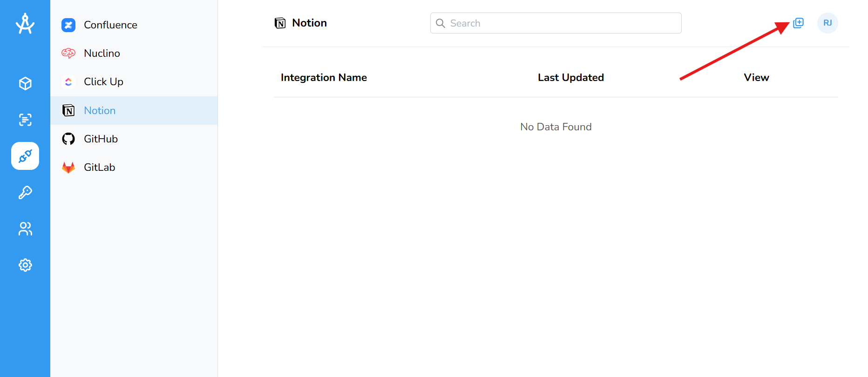Select the integrations plug icon

[x=25, y=156]
